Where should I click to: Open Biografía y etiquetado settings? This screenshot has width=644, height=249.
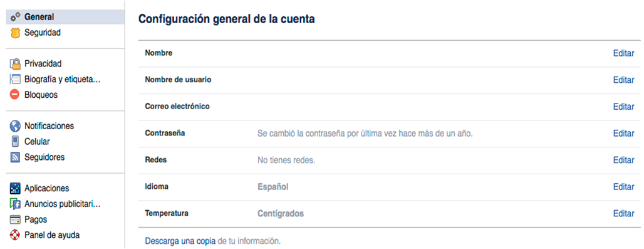pos(63,79)
